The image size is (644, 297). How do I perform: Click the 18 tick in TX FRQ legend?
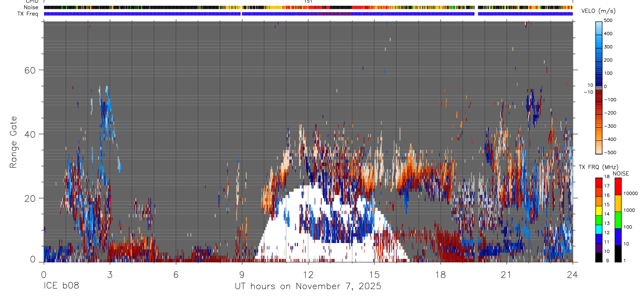point(607,177)
